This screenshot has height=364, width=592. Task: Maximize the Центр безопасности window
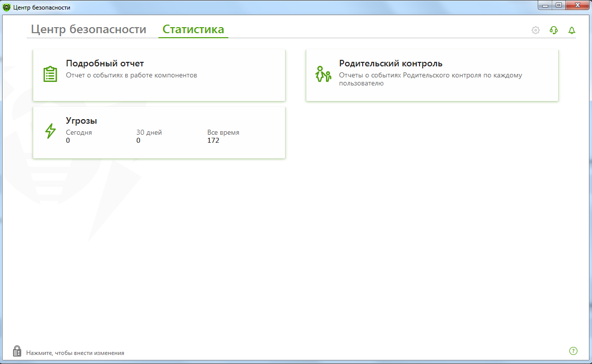[x=559, y=6]
